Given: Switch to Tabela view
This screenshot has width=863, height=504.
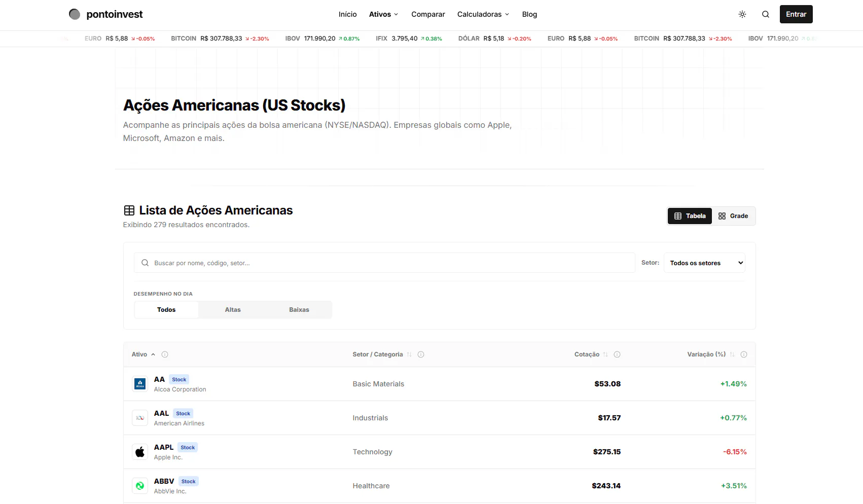Looking at the screenshot, I should point(690,216).
